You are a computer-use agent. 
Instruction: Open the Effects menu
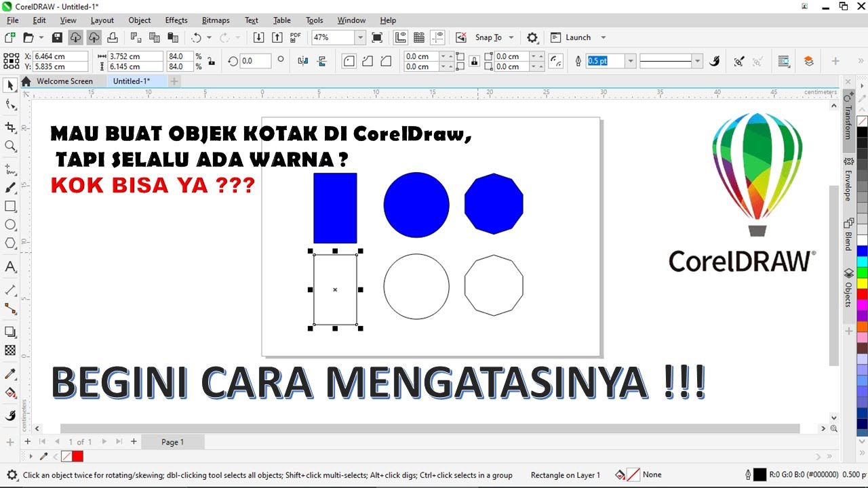point(176,20)
